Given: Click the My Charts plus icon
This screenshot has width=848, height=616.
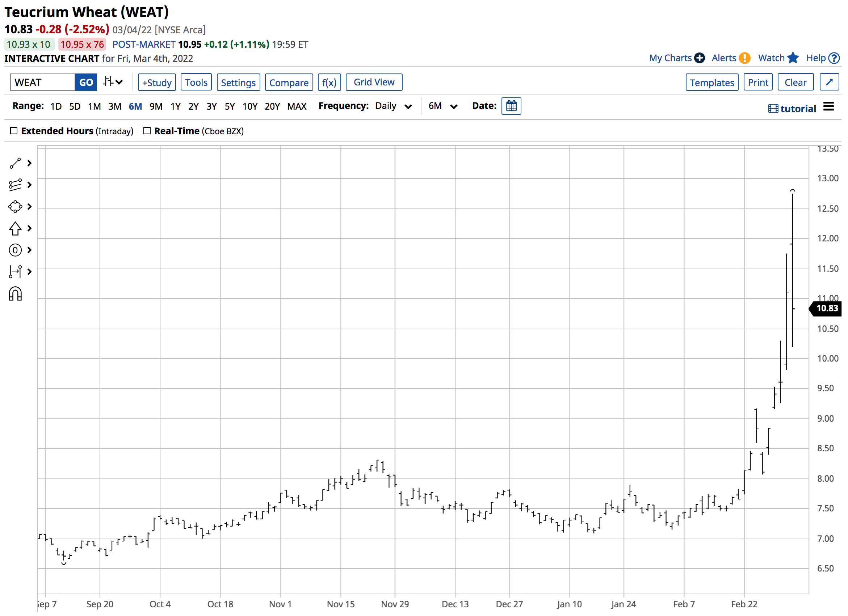Looking at the screenshot, I should pyautogui.click(x=700, y=58).
